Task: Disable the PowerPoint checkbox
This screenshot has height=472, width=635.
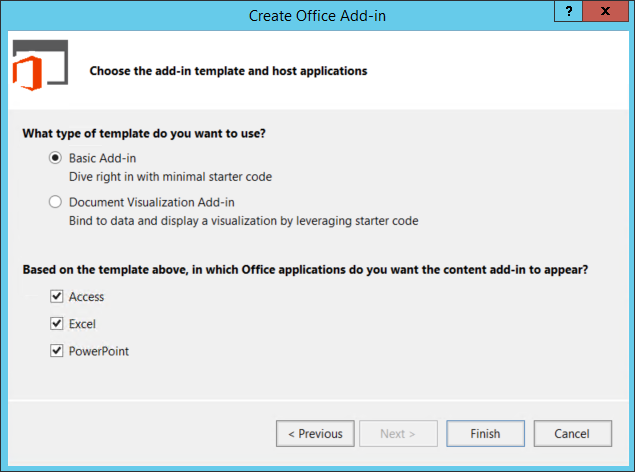Action: tap(57, 351)
